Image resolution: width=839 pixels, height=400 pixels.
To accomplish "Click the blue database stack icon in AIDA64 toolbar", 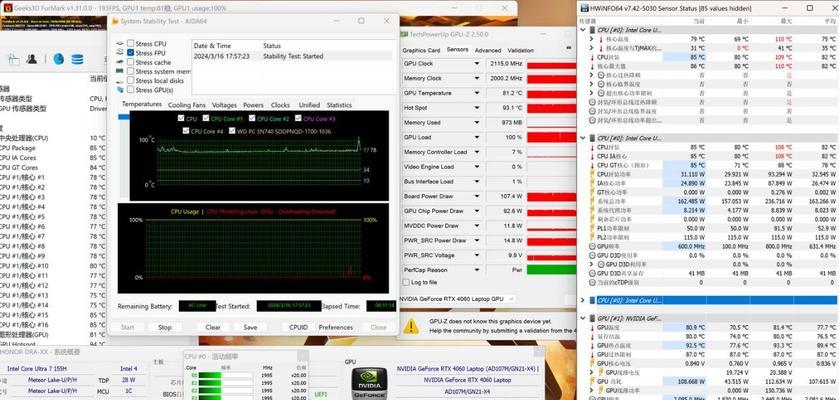I will [77, 59].
